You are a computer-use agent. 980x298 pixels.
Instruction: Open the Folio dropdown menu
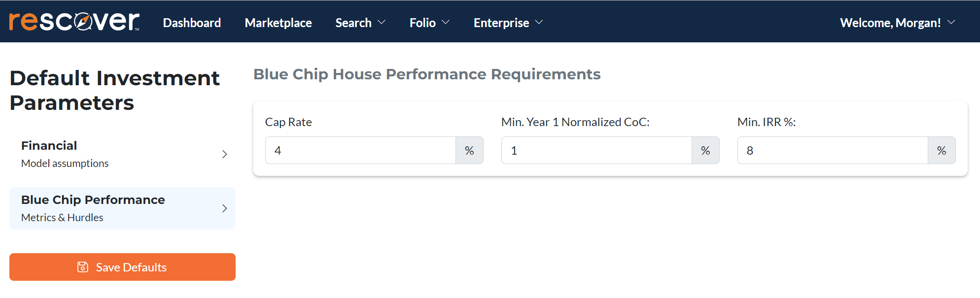(429, 23)
